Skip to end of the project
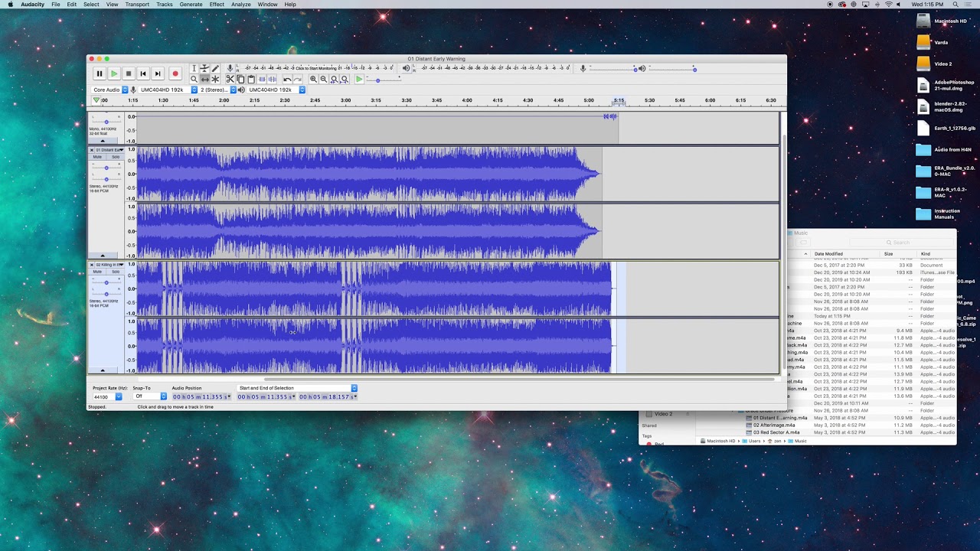 [x=157, y=73]
